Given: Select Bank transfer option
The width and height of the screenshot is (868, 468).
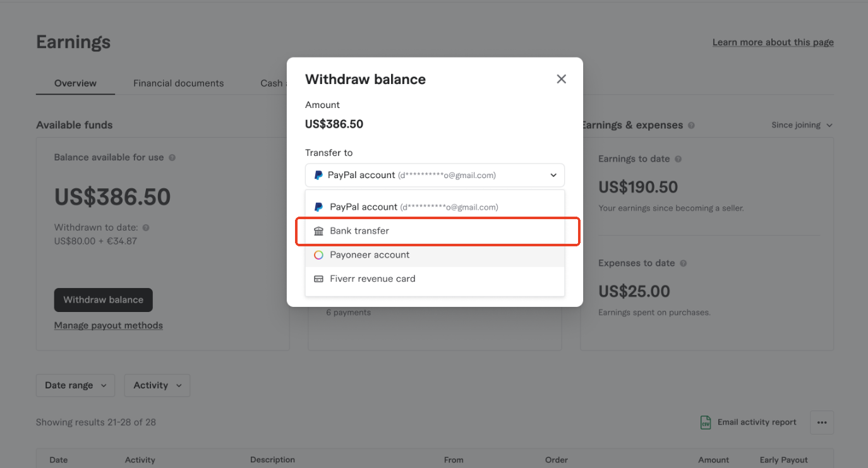Looking at the screenshot, I should coord(435,231).
